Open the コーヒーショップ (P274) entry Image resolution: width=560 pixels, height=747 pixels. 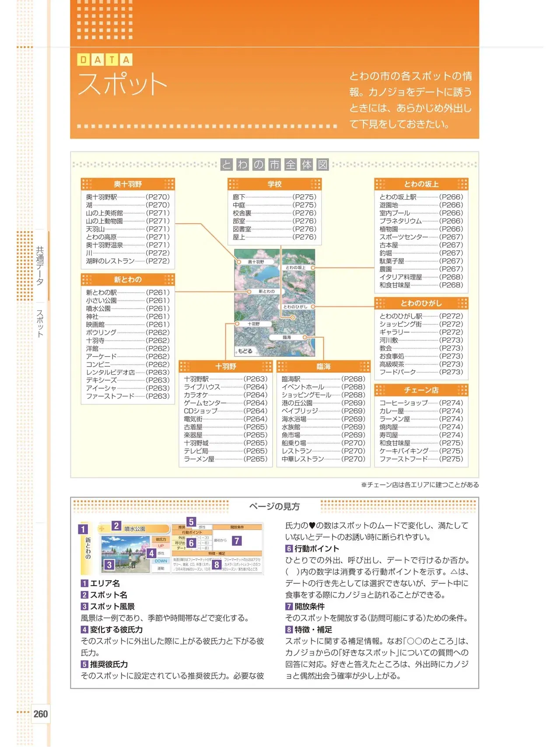pyautogui.click(x=421, y=403)
